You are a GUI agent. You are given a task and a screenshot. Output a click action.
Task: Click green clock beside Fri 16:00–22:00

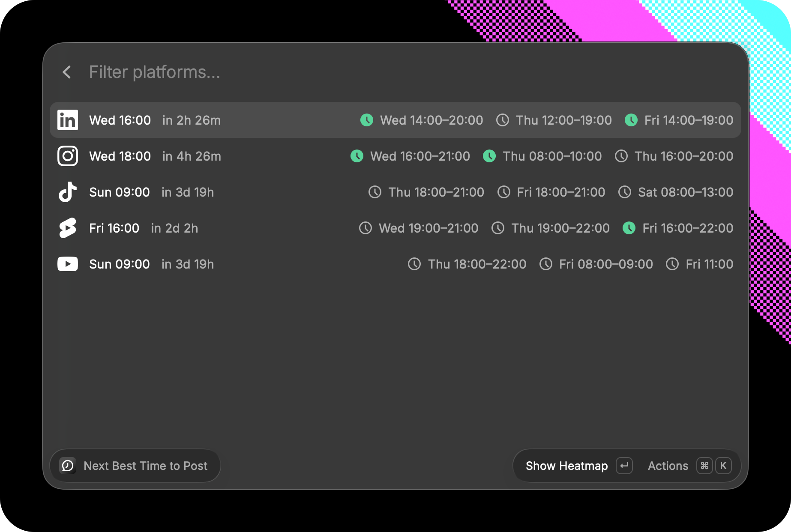click(629, 228)
